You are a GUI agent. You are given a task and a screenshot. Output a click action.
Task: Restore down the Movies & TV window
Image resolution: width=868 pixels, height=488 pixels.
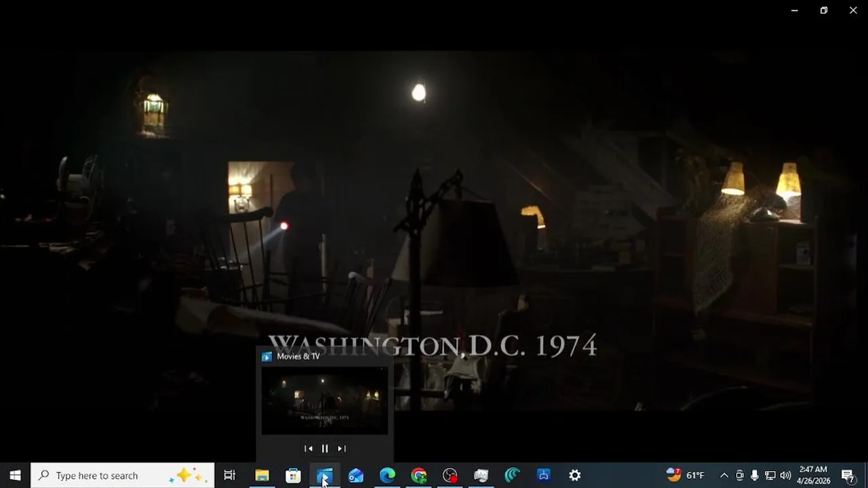coord(824,10)
